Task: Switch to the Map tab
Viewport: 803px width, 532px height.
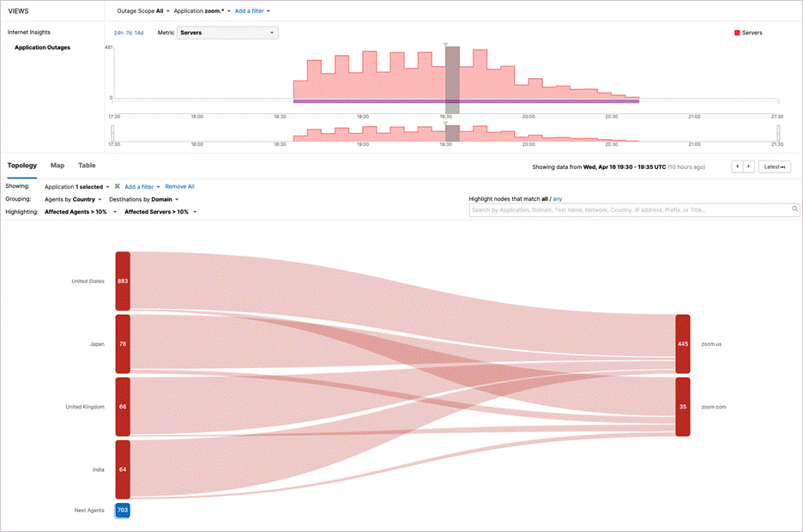Action: click(57, 165)
